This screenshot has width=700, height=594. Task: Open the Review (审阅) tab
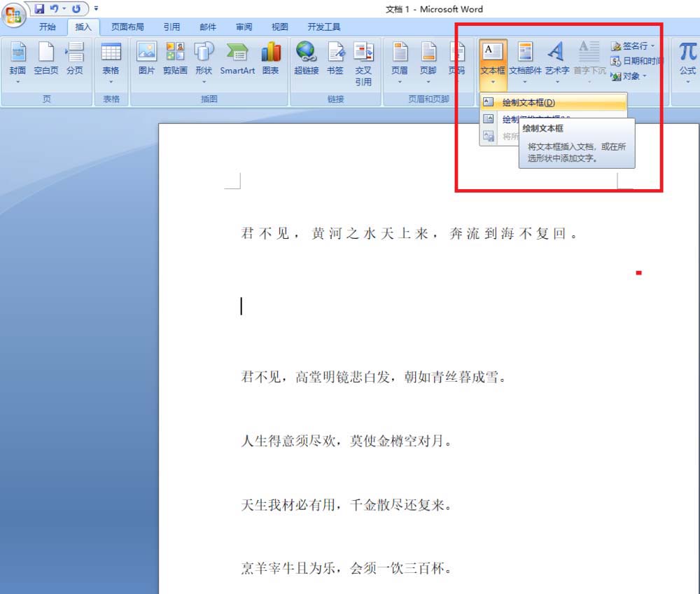244,27
